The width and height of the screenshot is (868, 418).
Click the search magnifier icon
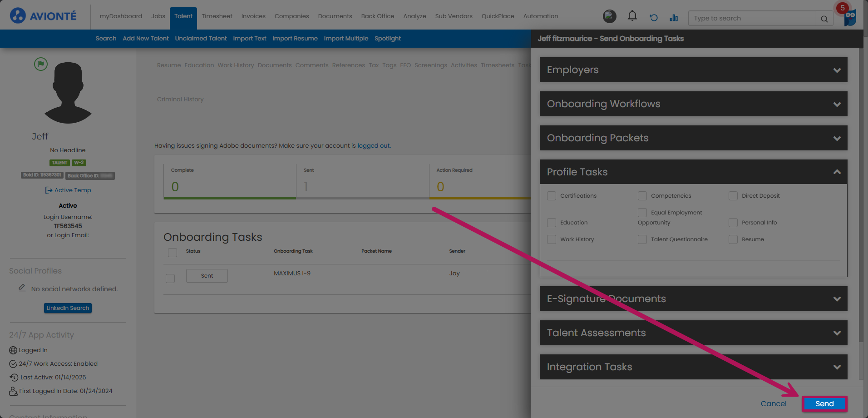[x=824, y=19]
